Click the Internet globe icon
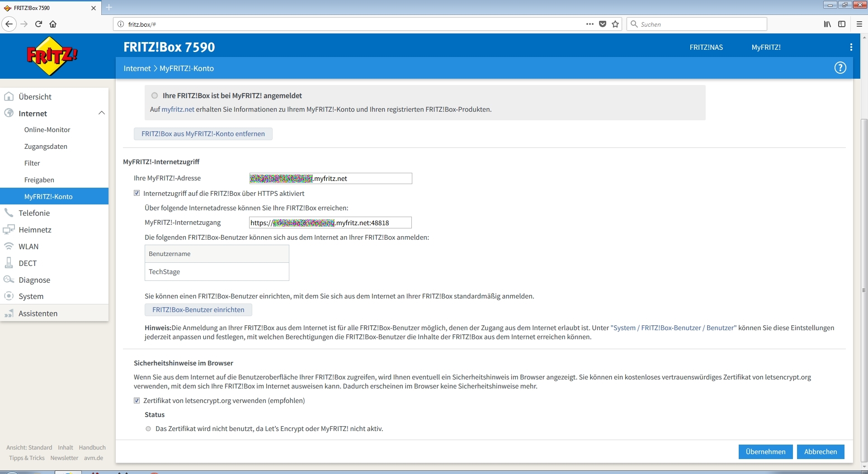This screenshot has height=474, width=868. point(9,113)
